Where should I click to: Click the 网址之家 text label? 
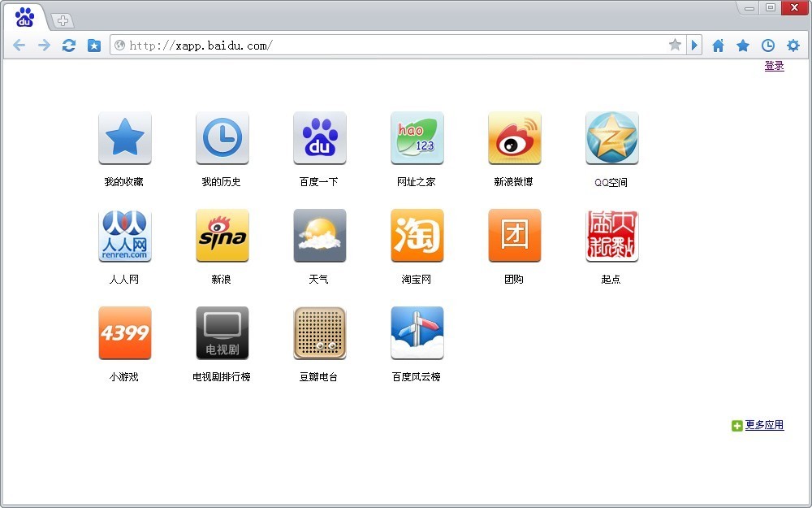click(416, 182)
